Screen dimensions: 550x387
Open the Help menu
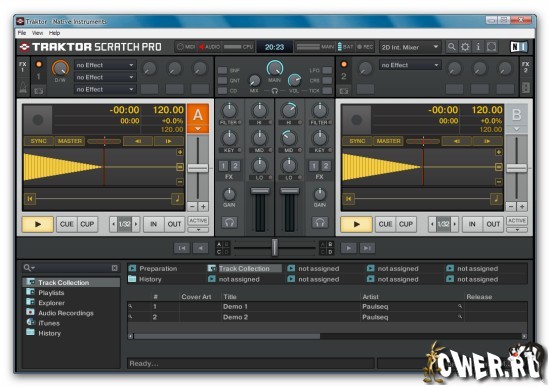click(x=54, y=33)
